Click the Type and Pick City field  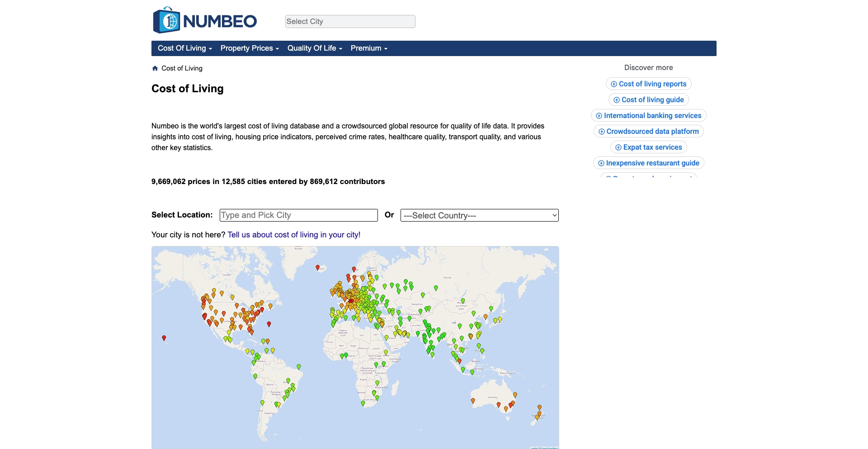298,215
